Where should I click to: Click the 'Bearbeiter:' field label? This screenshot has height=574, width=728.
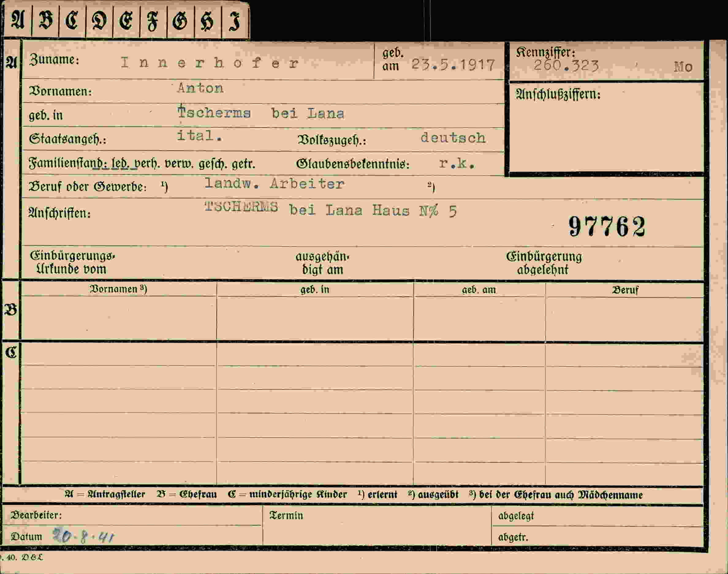36,515
